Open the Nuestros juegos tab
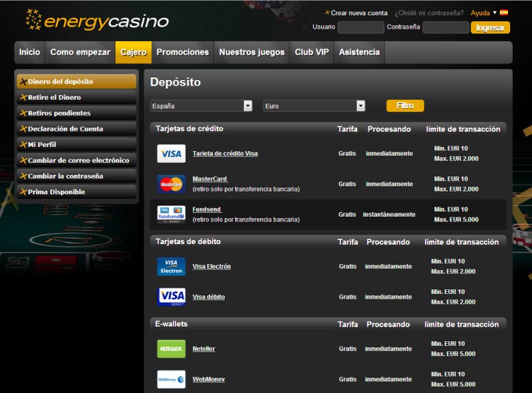 click(x=251, y=51)
